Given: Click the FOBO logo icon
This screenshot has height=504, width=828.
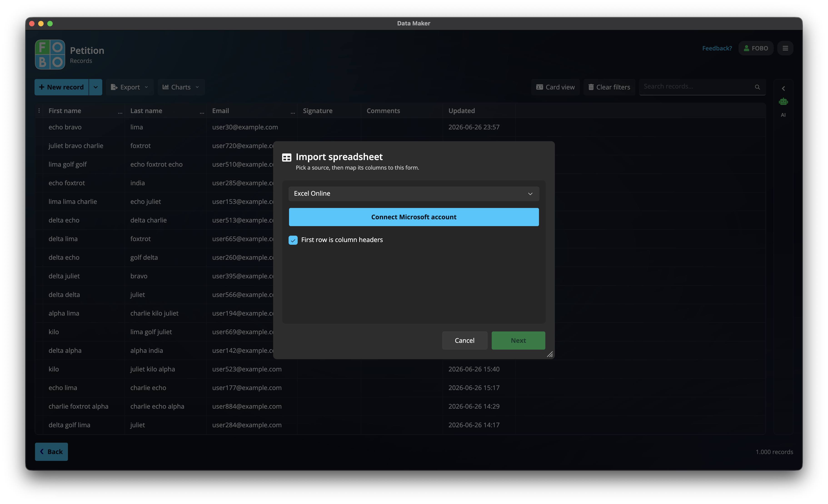Looking at the screenshot, I should click(x=50, y=54).
